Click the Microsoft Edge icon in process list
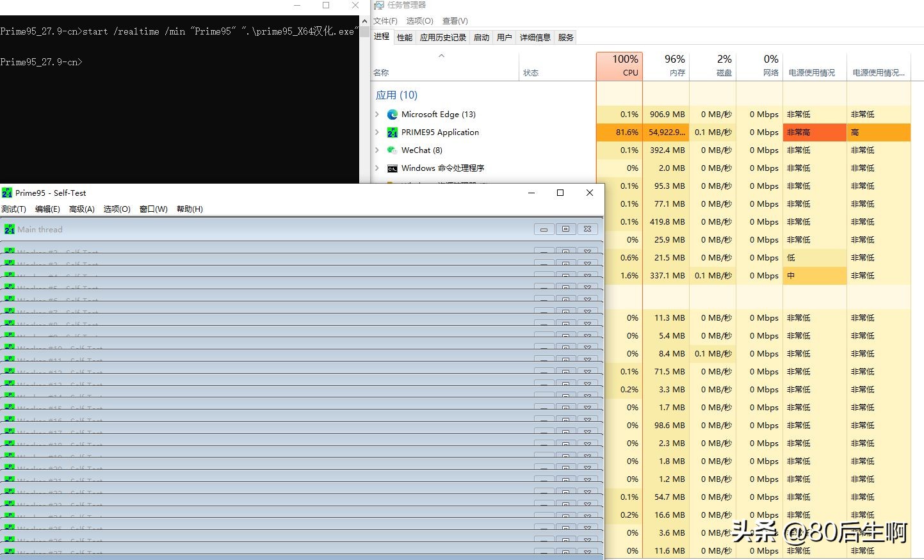 (393, 115)
